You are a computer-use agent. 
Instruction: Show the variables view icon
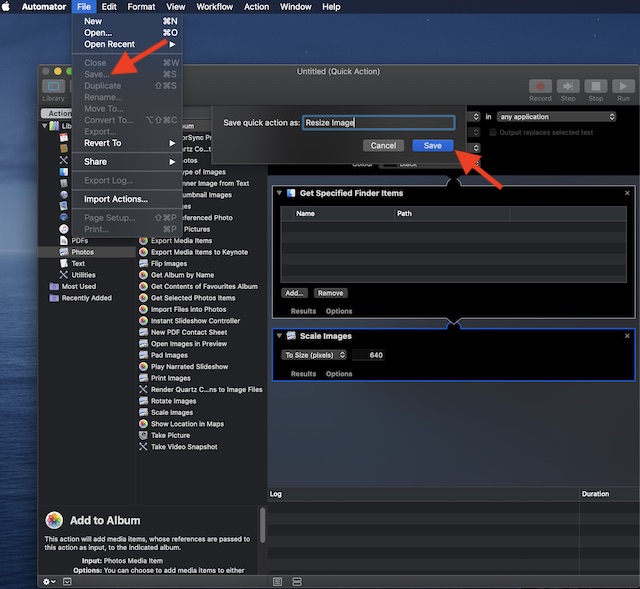pos(297,581)
